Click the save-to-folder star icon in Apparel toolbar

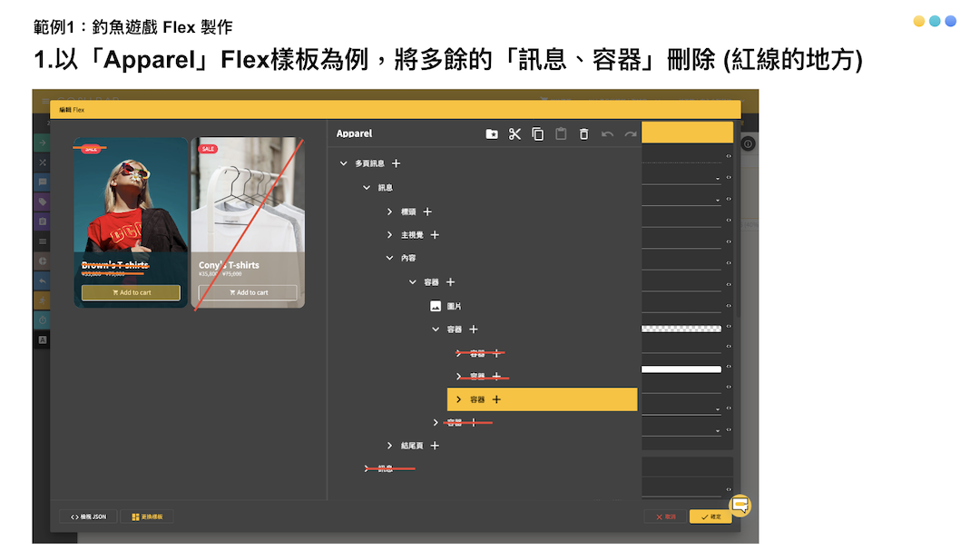492,133
